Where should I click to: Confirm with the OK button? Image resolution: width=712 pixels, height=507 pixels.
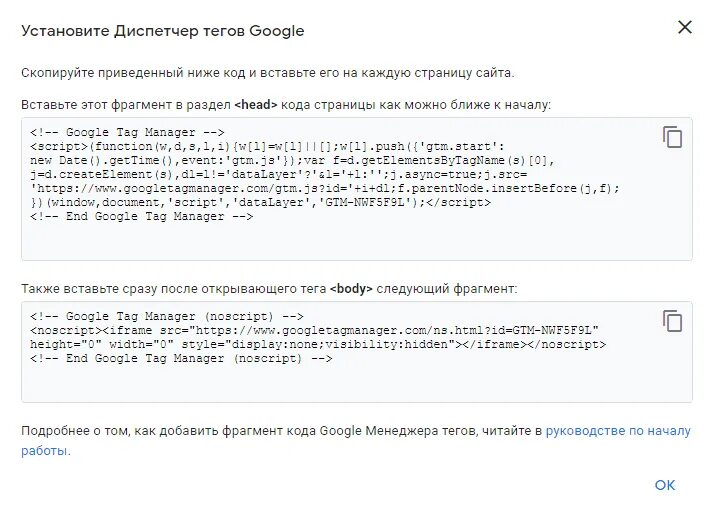click(665, 485)
